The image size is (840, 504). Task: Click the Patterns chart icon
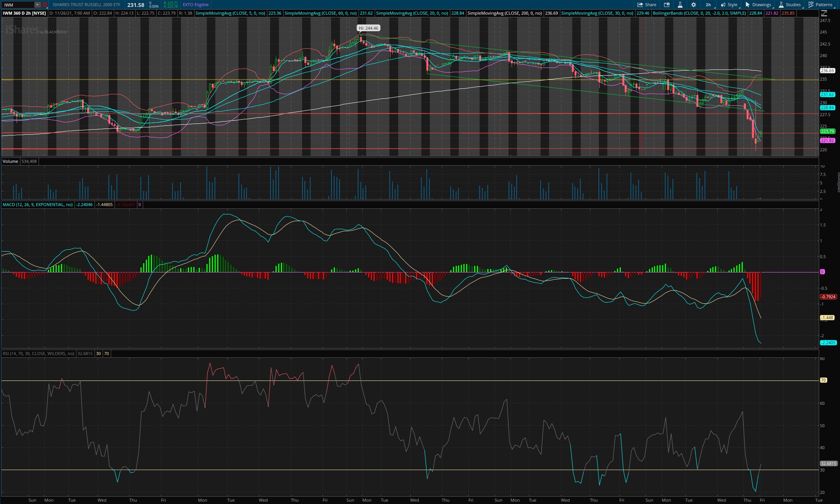point(811,5)
